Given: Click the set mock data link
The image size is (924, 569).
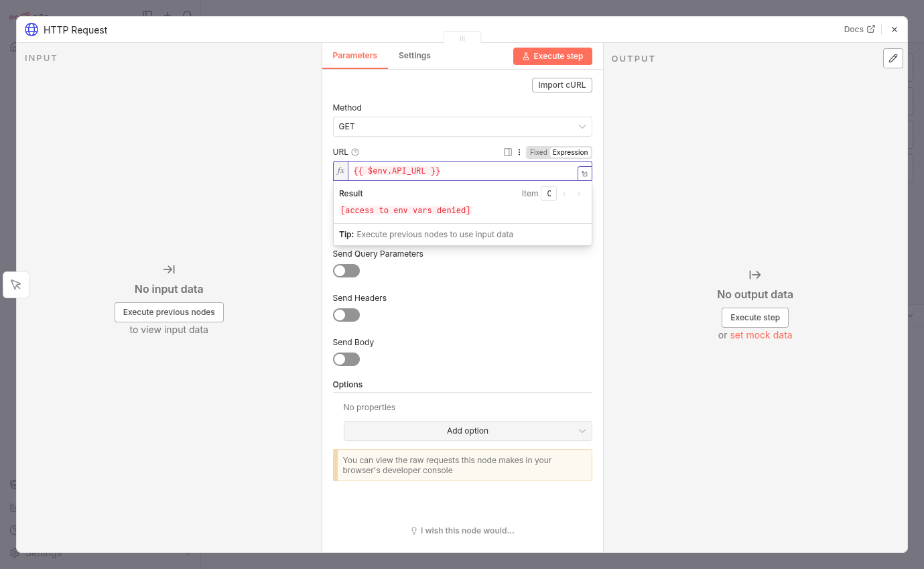Looking at the screenshot, I should point(761,335).
